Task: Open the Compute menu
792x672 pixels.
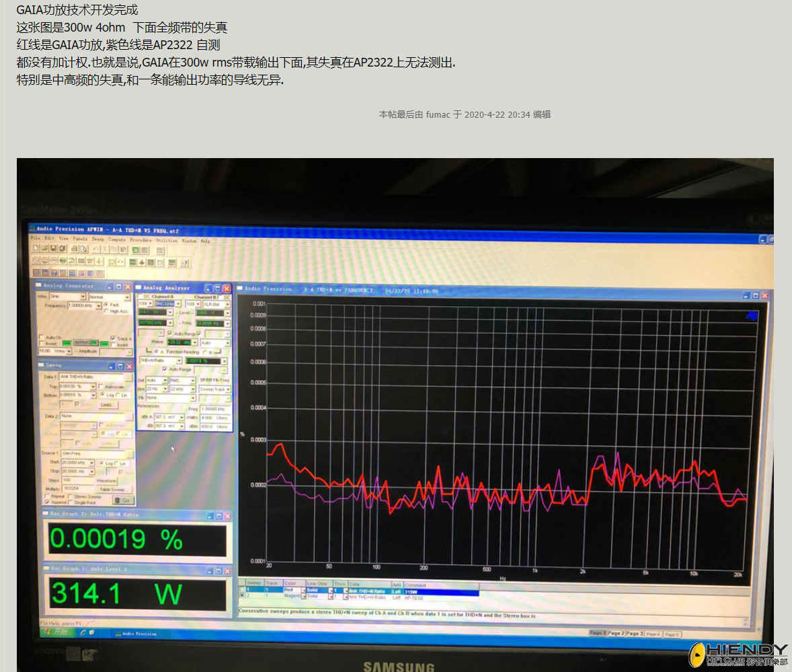Action: [117, 239]
